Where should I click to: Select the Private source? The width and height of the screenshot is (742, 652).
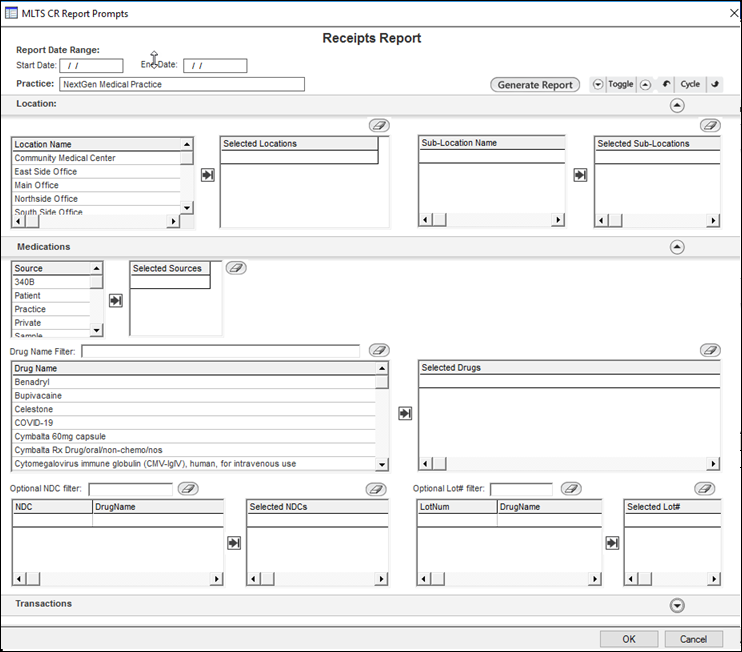point(51,323)
